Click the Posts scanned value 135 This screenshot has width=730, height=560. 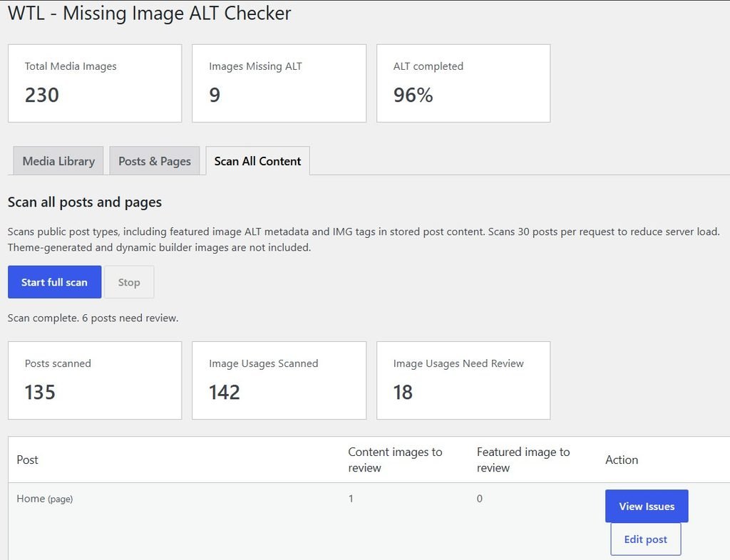tap(40, 392)
